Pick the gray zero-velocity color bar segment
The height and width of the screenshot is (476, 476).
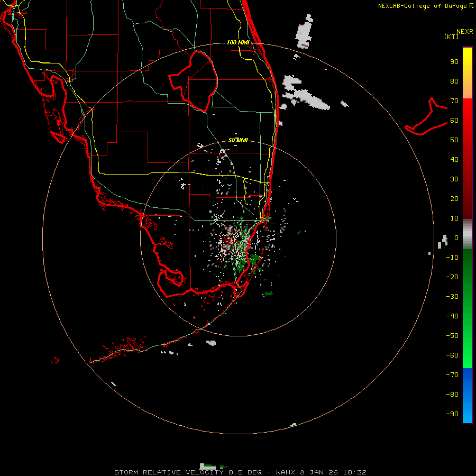[x=467, y=234]
